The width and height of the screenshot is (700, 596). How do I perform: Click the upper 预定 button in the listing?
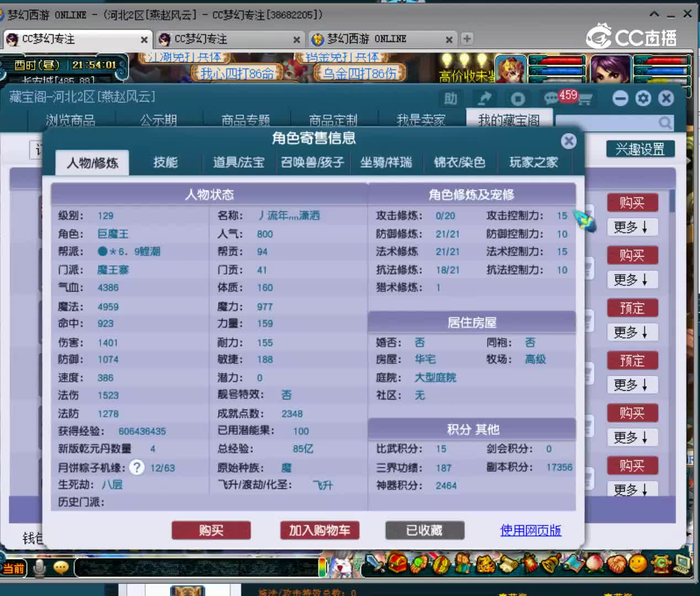(x=633, y=308)
